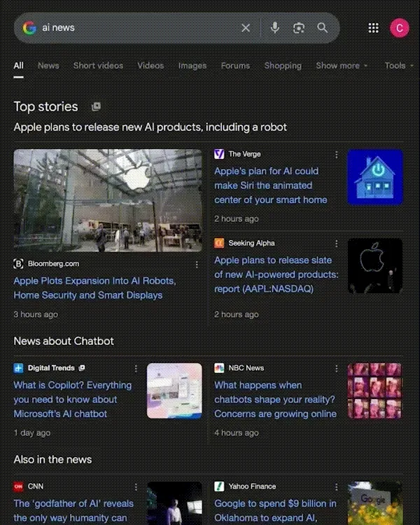Switch to the Shopping tab
420x525 pixels.
[283, 66]
